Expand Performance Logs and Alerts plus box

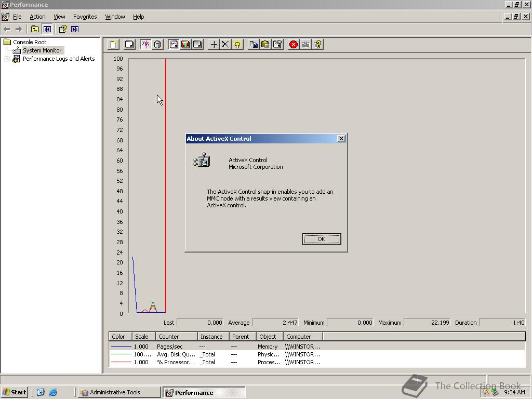7,59
